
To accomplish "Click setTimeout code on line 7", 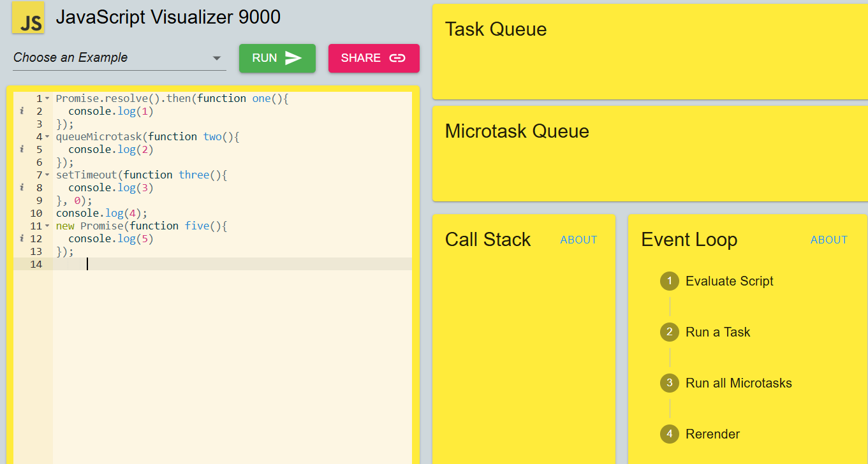I will point(142,175).
